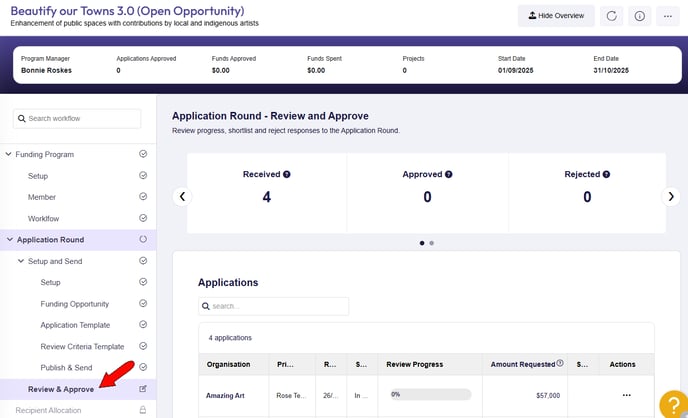Click the check icon beside Application Template
The image size is (688, 418).
coord(143,325)
